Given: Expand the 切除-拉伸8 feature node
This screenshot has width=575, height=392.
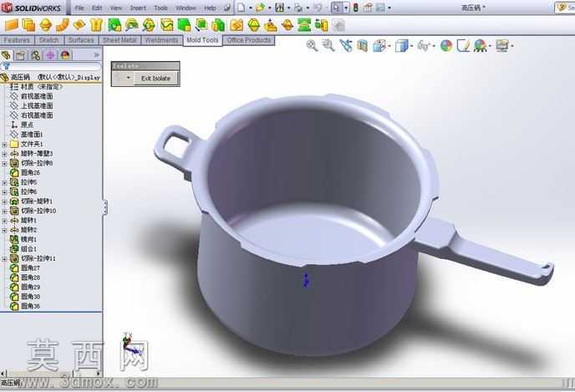Looking at the screenshot, I should (4, 164).
